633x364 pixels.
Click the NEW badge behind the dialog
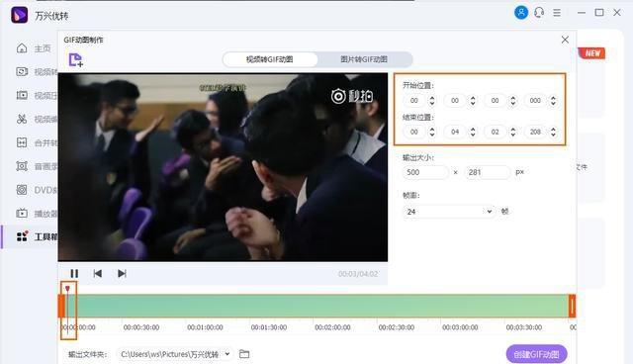[x=591, y=53]
